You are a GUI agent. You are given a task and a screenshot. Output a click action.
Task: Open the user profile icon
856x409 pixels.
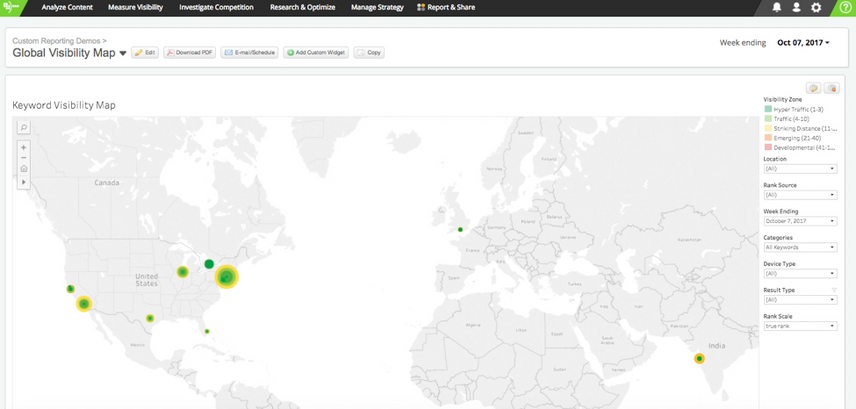click(x=796, y=8)
